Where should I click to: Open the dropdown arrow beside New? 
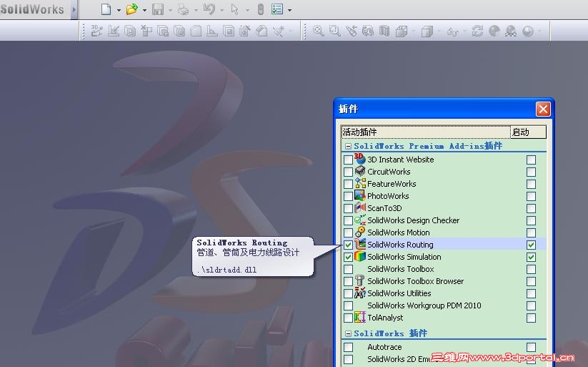(x=119, y=10)
